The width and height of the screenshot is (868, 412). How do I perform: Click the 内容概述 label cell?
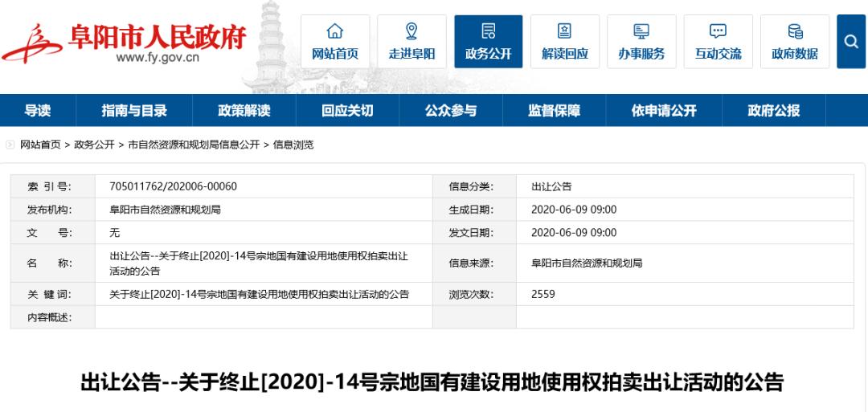(52, 317)
